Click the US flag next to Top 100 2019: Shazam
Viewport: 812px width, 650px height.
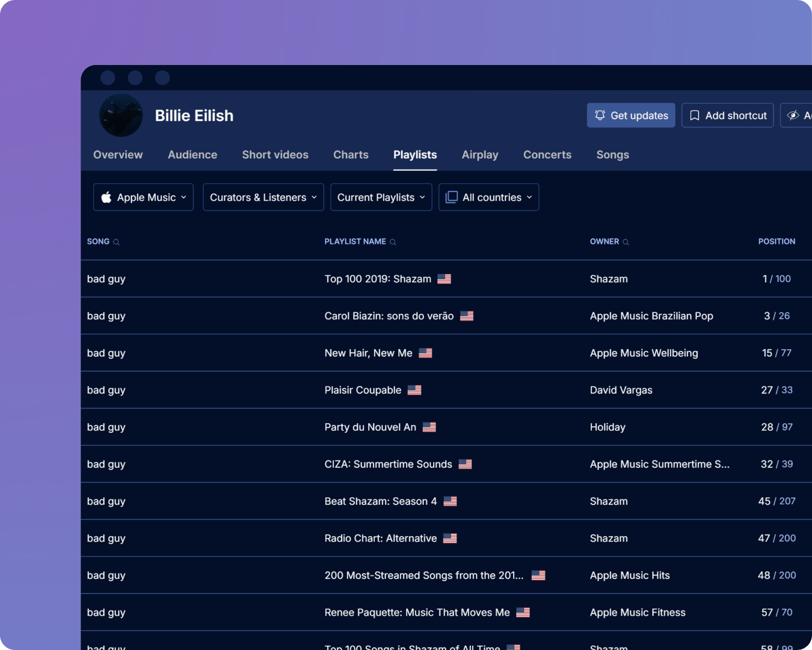[444, 279]
